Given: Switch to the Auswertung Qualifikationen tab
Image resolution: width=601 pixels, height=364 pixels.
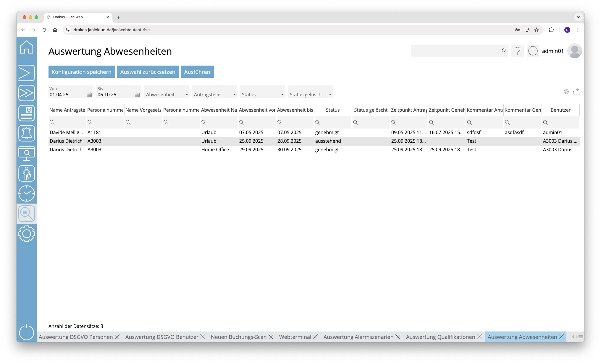Looking at the screenshot, I should tap(440, 337).
